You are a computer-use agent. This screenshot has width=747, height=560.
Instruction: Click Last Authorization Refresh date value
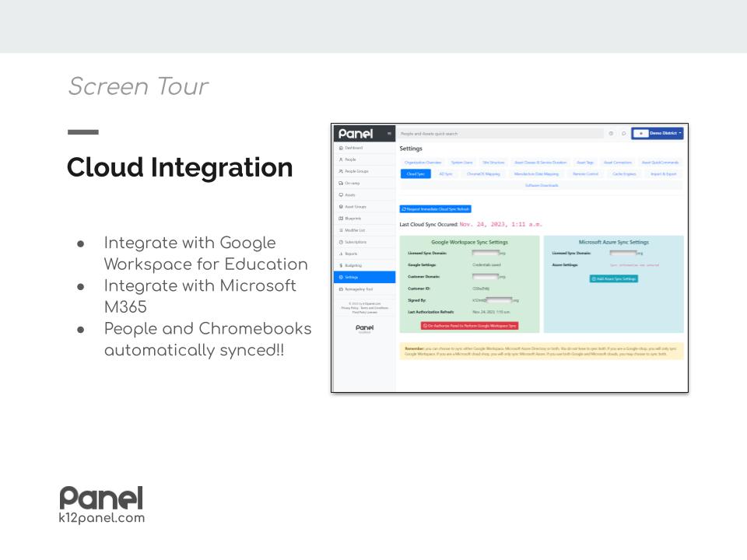[491, 312]
